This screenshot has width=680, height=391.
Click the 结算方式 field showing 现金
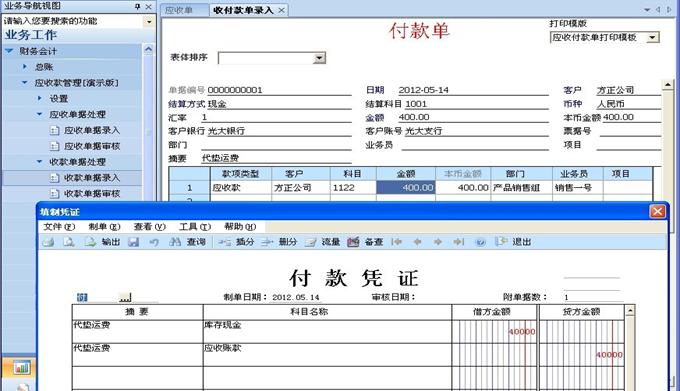(279, 104)
